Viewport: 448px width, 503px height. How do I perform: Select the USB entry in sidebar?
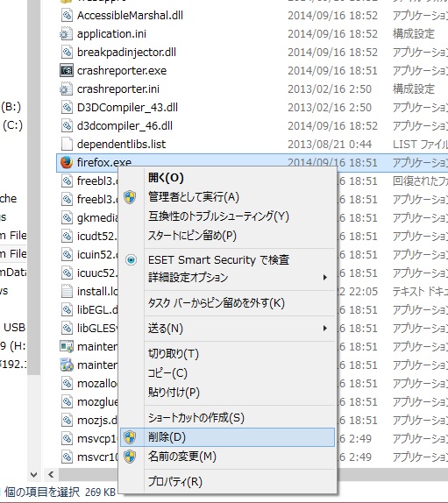pyautogui.click(x=14, y=328)
